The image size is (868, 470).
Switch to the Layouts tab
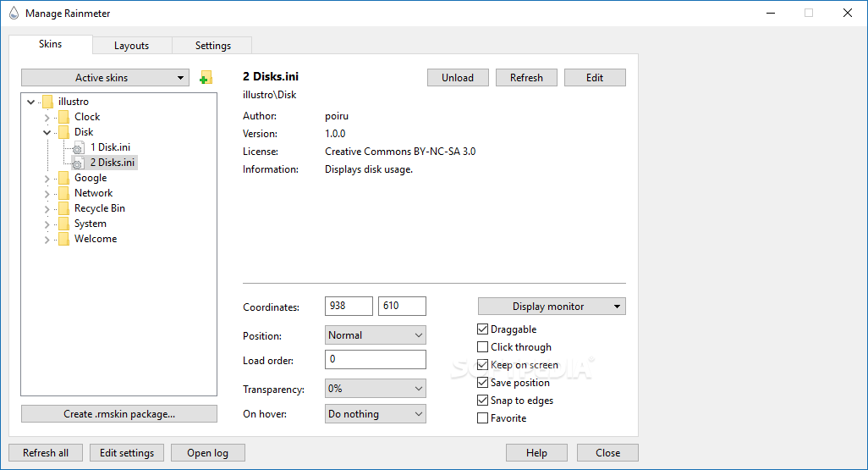tap(132, 46)
